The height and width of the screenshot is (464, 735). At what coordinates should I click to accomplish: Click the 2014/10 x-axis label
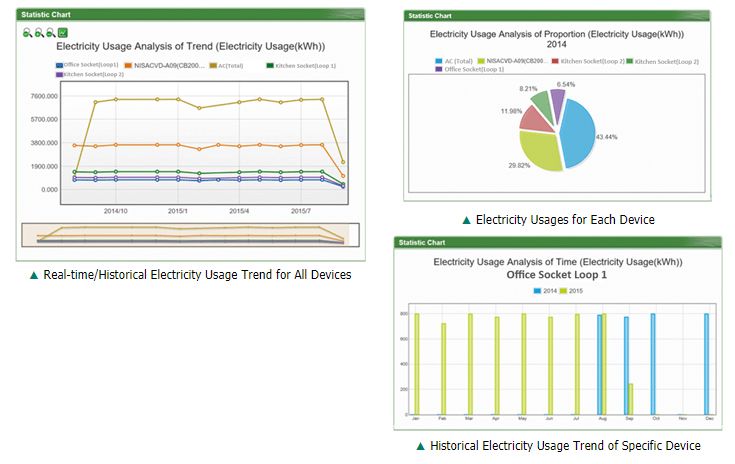[x=115, y=211]
